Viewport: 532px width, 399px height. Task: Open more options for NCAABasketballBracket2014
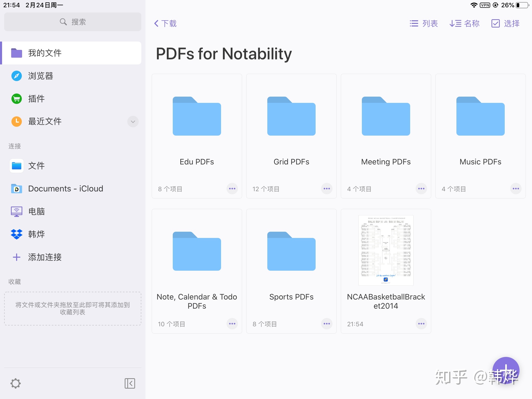point(421,324)
